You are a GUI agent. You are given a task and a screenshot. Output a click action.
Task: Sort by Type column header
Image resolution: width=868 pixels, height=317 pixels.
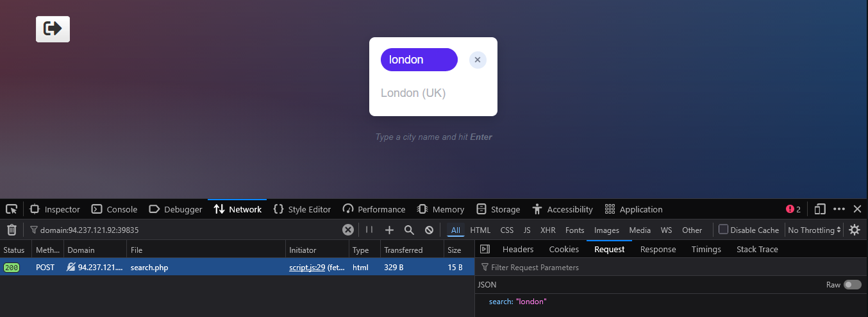point(364,250)
